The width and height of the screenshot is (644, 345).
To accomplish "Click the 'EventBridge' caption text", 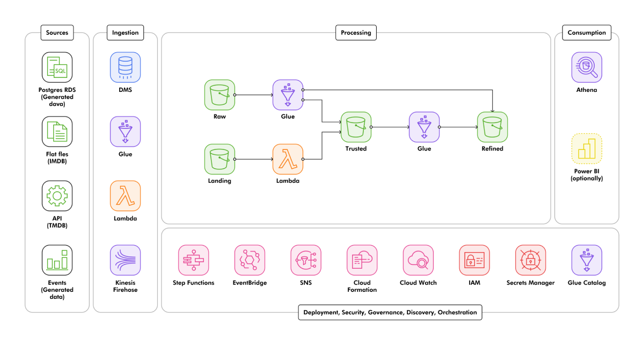I will coord(250,283).
